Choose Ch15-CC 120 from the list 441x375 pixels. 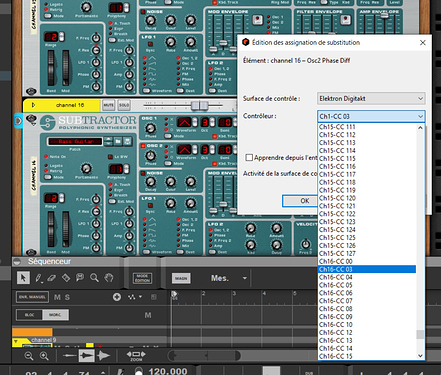click(x=367, y=198)
